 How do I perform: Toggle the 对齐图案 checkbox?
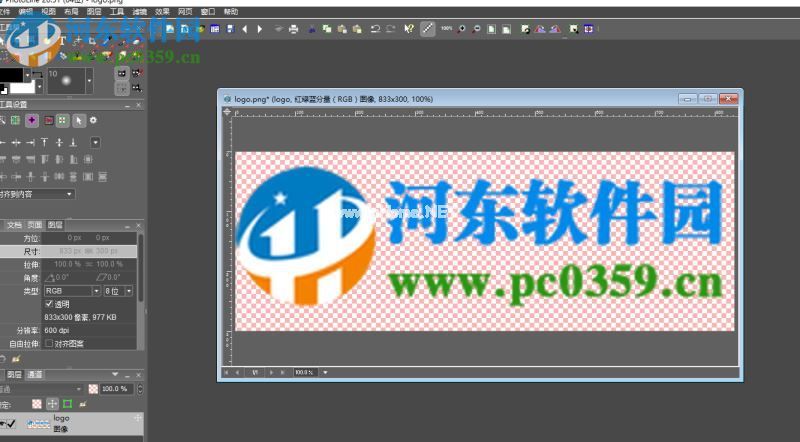(x=49, y=343)
